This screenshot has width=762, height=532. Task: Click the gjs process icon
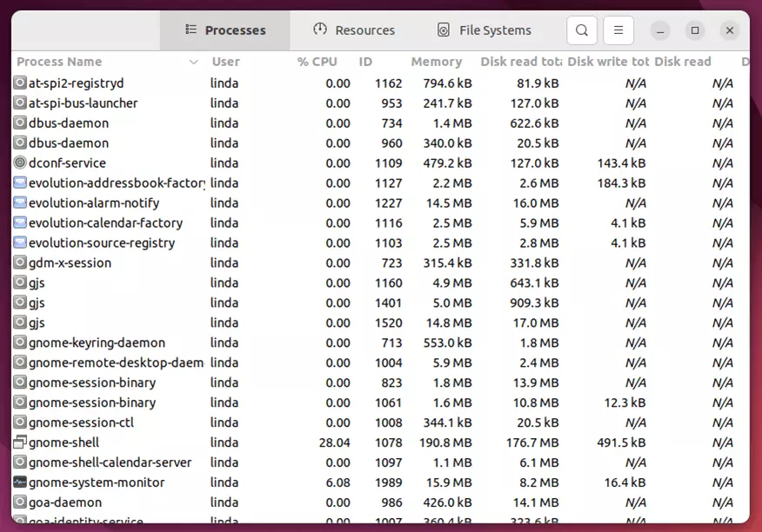pos(19,283)
